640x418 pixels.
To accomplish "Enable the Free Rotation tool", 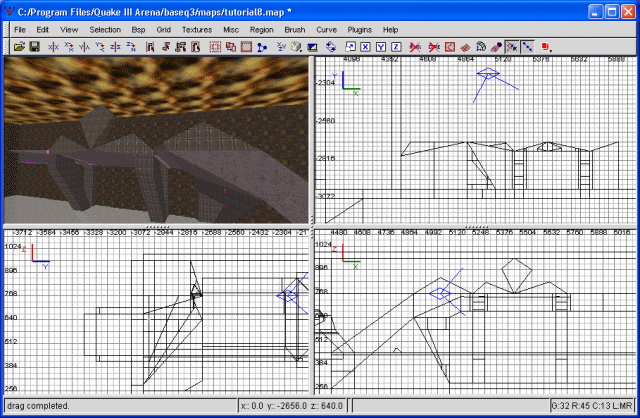I will tap(331, 47).
